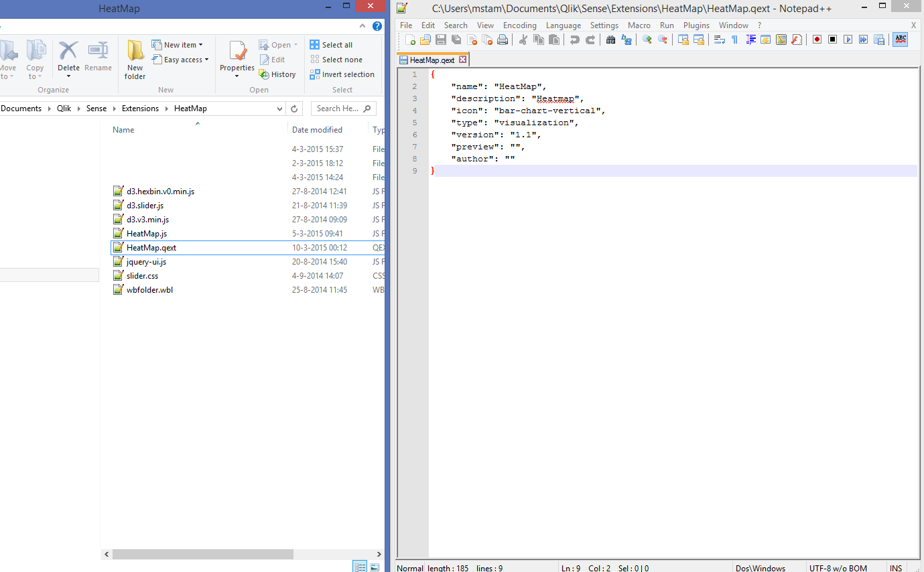Click the Explorer horizontal scrollbar thumb
This screenshot has height=572, width=924.
pyautogui.click(x=203, y=554)
